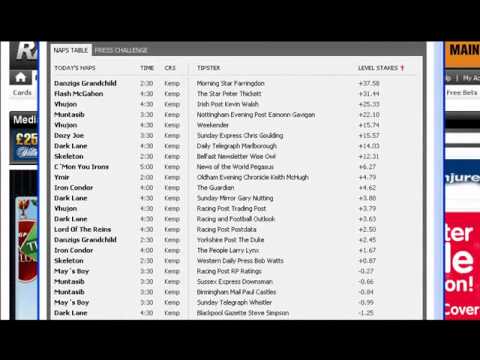Image resolution: width=480 pixels, height=360 pixels.
Task: Switch to the Naps Table tab
Action: click(x=71, y=50)
